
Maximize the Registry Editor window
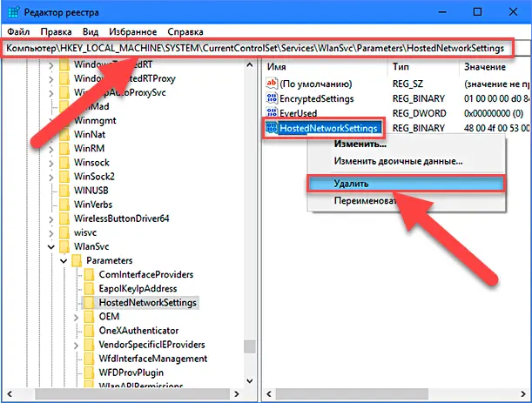[x=477, y=12]
